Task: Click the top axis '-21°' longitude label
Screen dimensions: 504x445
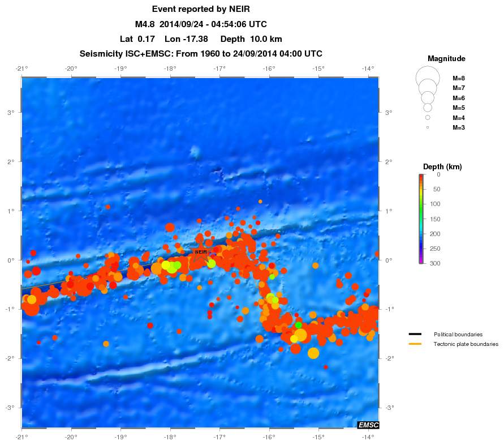Action: (x=22, y=69)
